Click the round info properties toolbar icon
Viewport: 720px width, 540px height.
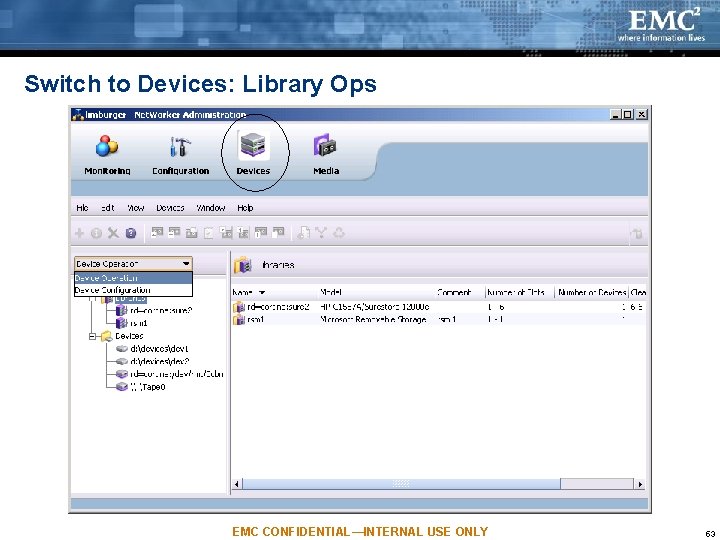[96, 233]
